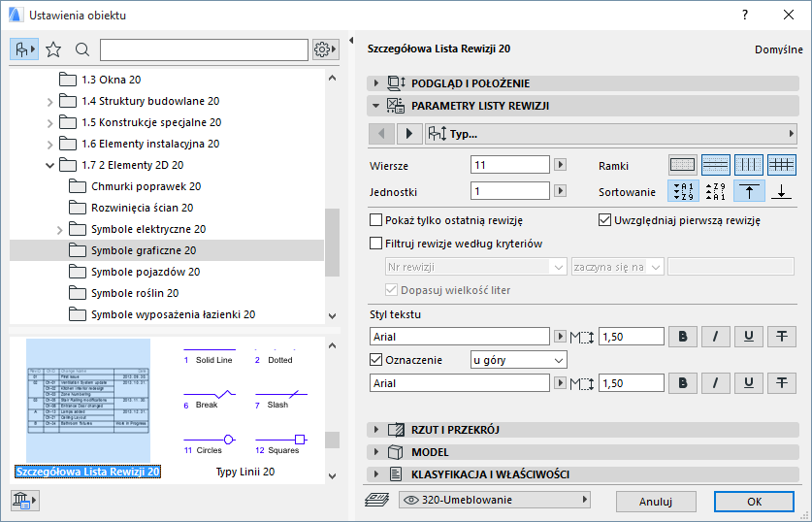Select horizontal-lines Ramki frame style
Screen dimensions: 812x522
click(x=716, y=165)
